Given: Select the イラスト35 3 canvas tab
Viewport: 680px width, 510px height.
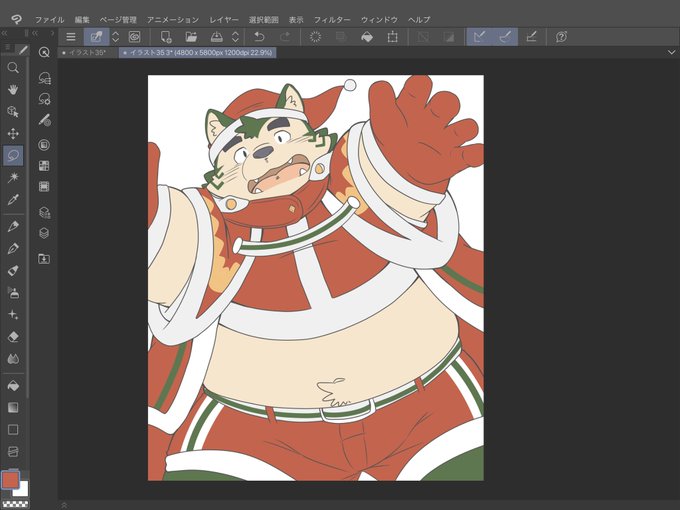Looking at the screenshot, I should [197, 53].
